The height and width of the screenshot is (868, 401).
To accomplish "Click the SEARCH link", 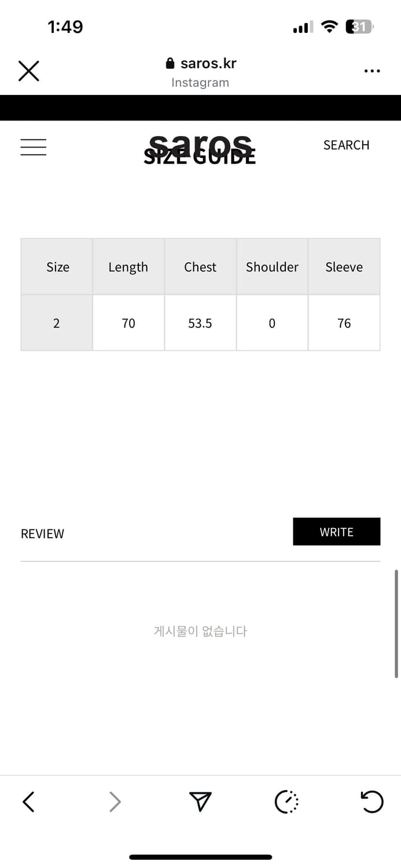I will click(x=346, y=145).
